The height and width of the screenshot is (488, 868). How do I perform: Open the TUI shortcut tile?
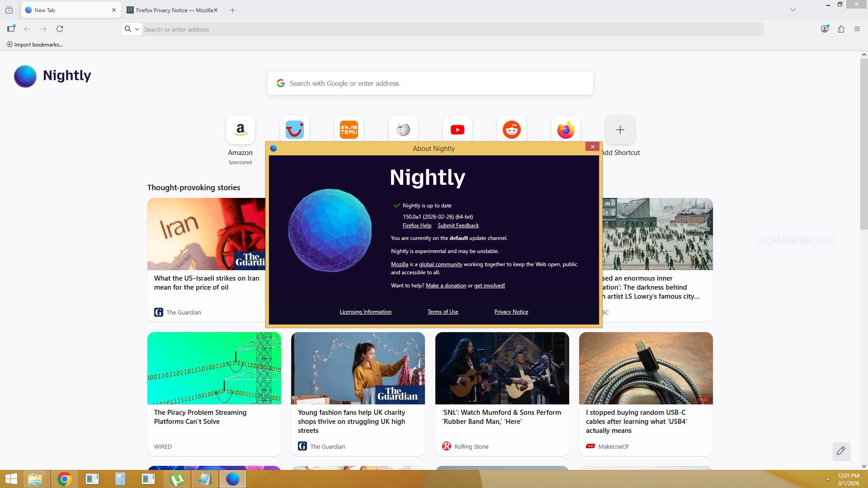294,130
